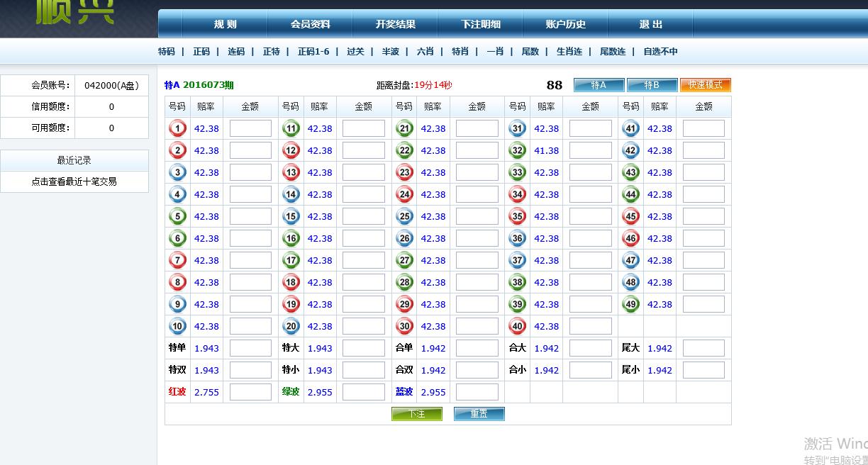This screenshot has width=868, height=465.
Task: Click the green number 21 ball
Action: coord(404,129)
